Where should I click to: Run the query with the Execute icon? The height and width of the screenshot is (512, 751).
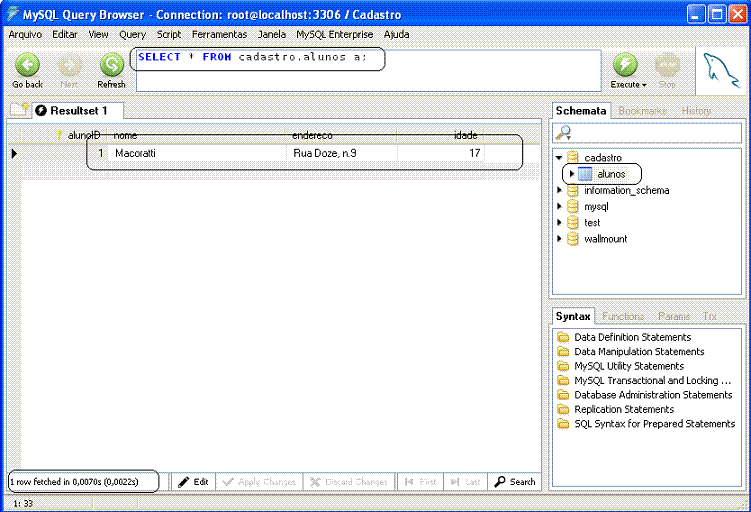(625, 65)
